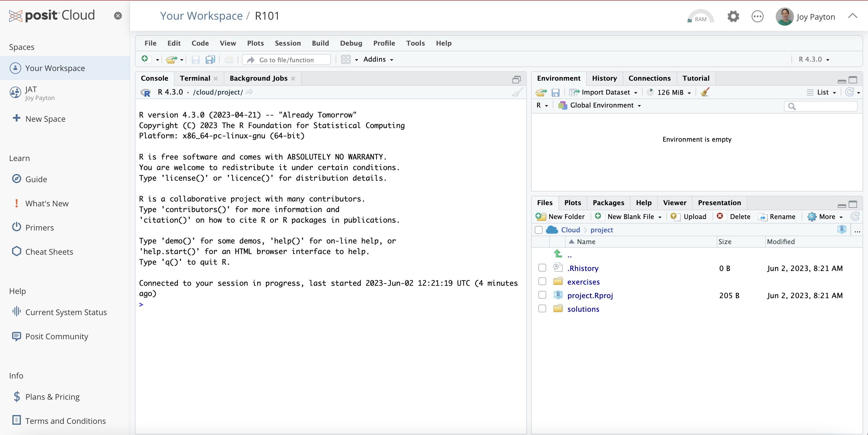
Task: Check the .Rhistory file checkbox
Action: (542, 268)
